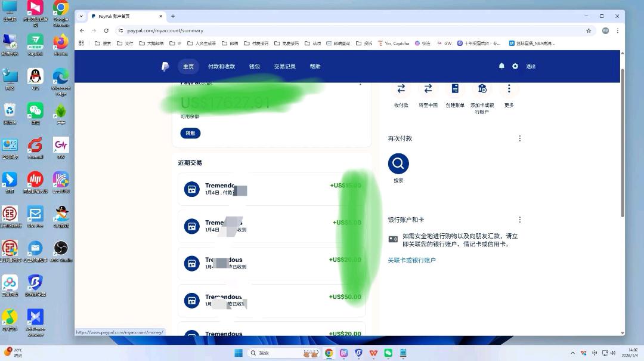This screenshot has width=644, height=361.
Task: Open the 付费接码 bookmarks folder
Action: pyautogui.click(x=256, y=43)
